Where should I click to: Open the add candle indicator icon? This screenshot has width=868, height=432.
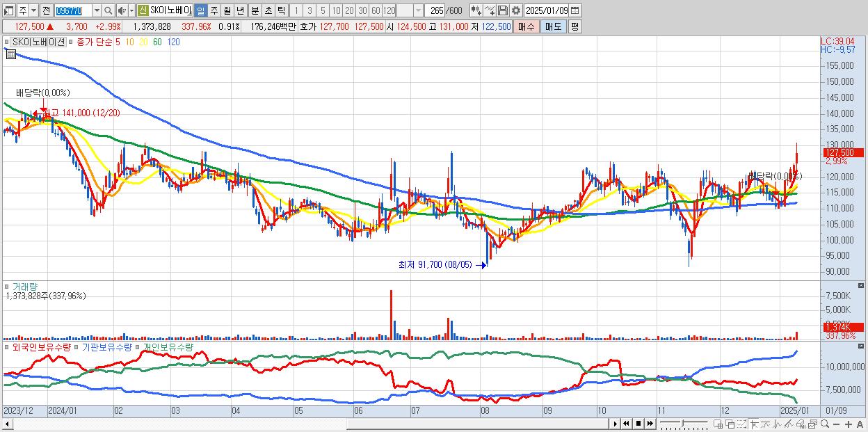476,10
